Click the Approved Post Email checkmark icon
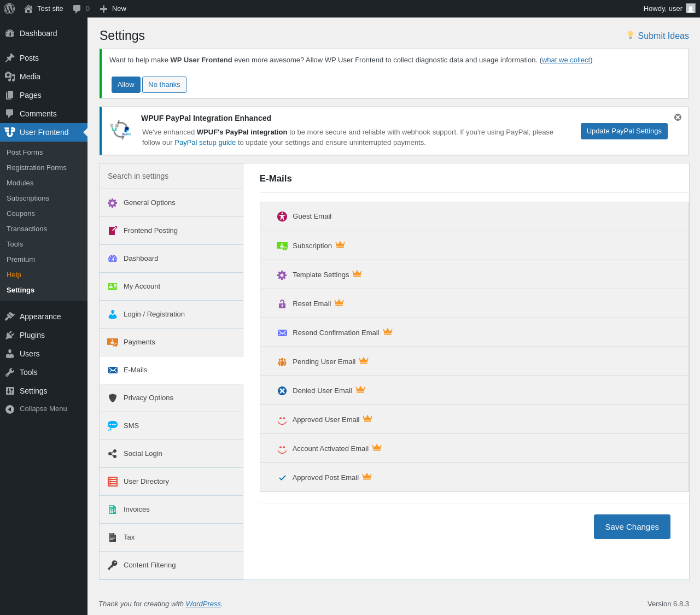The image size is (700, 615). point(282,478)
